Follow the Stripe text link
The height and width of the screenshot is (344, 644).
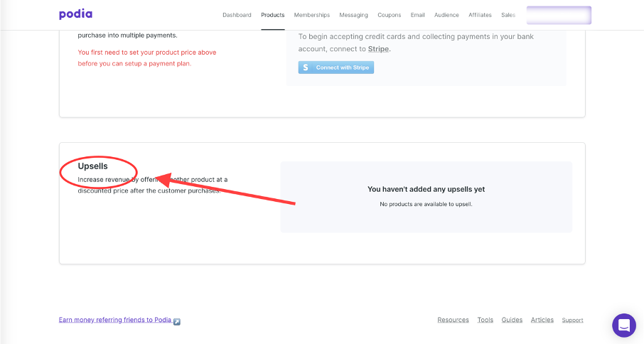(378, 49)
